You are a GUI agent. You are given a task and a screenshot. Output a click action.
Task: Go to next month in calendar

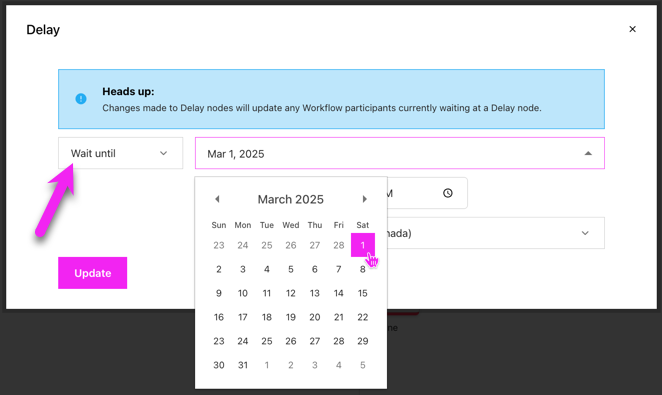(x=364, y=199)
